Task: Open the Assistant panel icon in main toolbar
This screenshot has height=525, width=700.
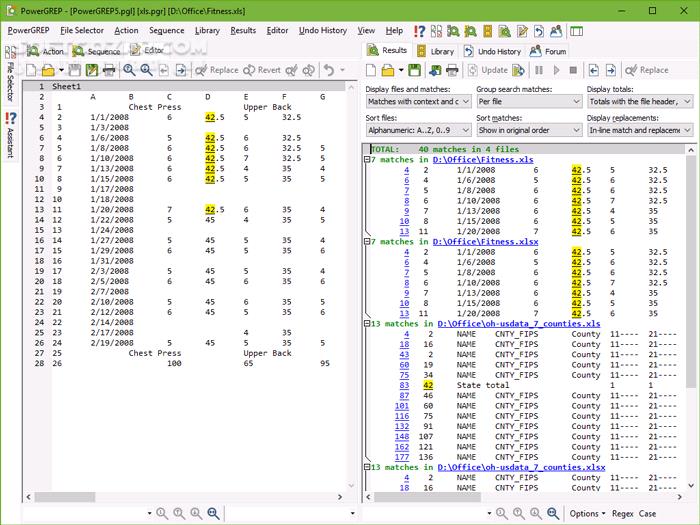Action: [419, 31]
